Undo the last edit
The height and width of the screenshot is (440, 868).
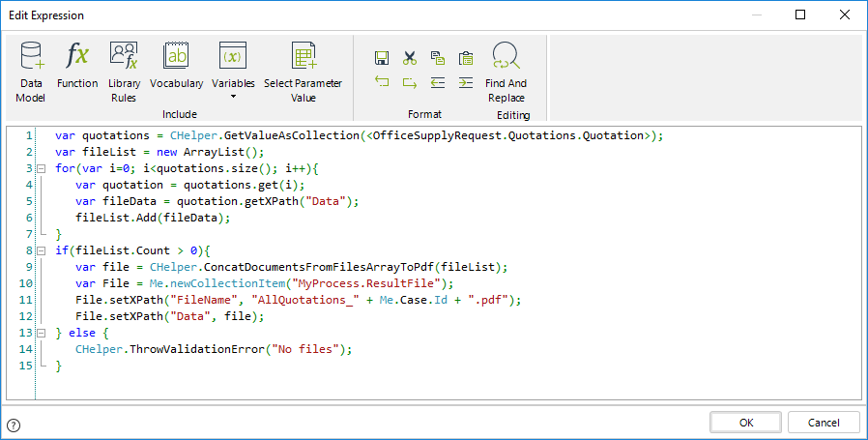click(382, 83)
